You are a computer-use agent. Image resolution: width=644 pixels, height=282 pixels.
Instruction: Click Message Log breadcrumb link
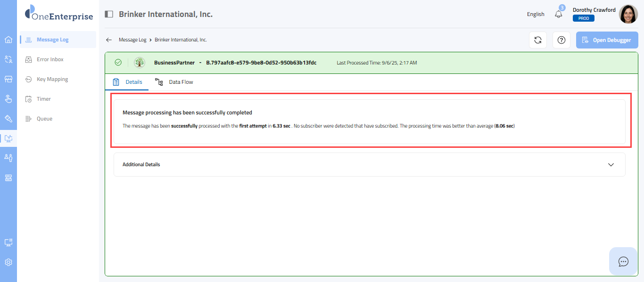pyautogui.click(x=132, y=40)
